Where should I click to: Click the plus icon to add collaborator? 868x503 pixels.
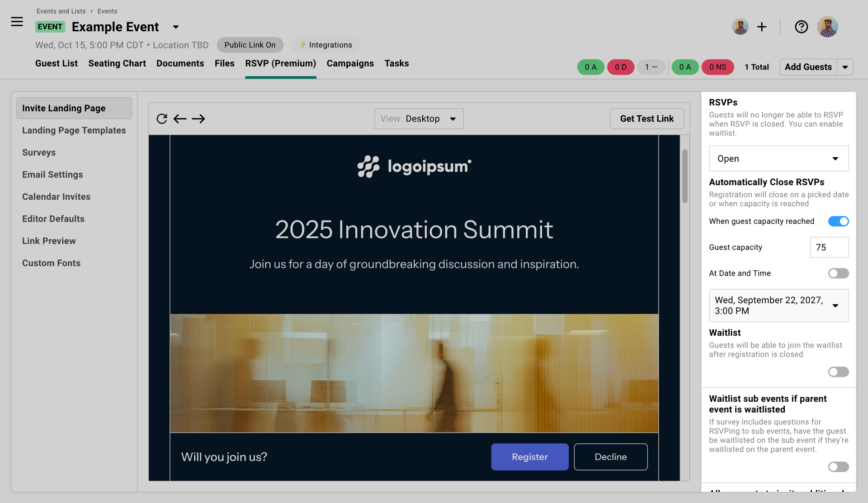[x=762, y=27]
